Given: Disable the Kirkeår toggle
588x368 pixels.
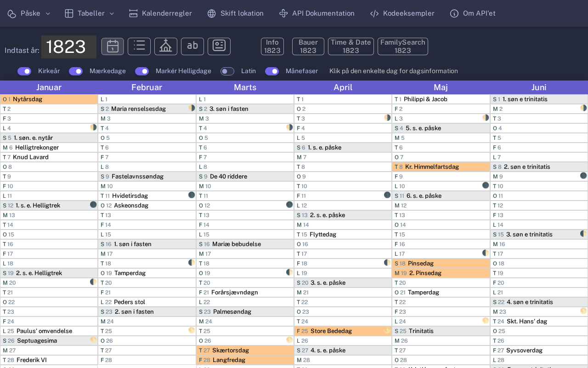Looking at the screenshot, I should pos(24,71).
